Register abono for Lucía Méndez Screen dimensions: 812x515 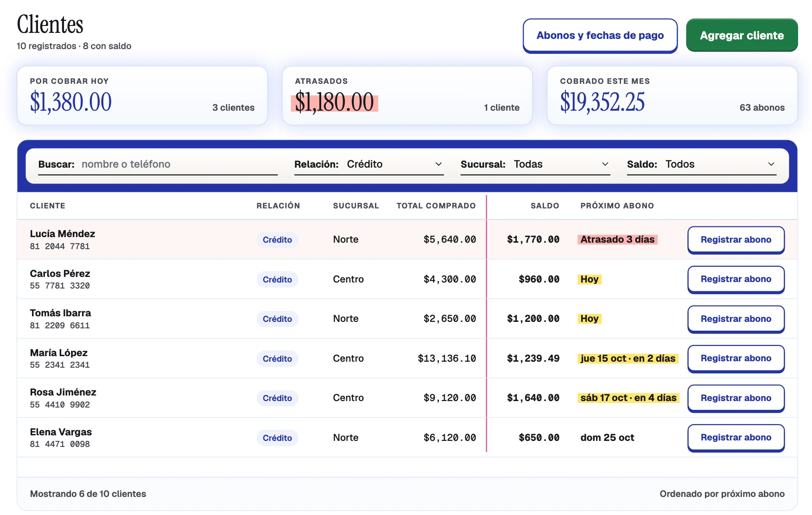(736, 240)
